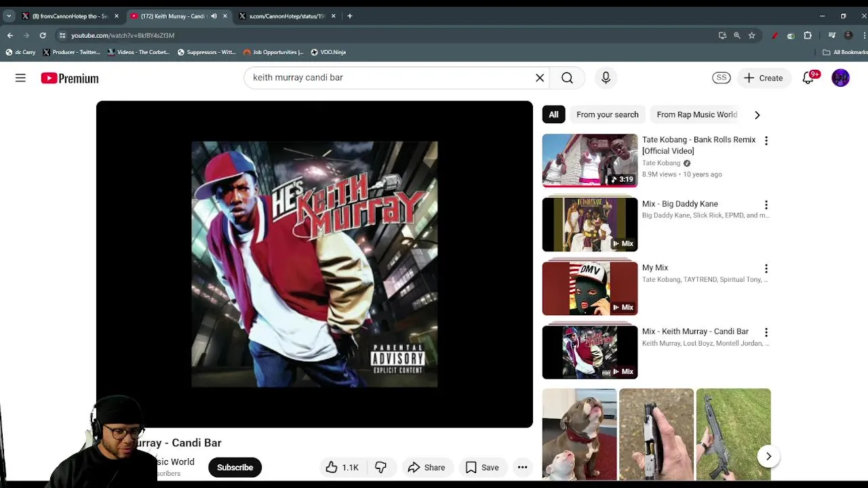Advance the Shorts shelf with next arrow
The height and width of the screenshot is (488, 868).
coord(768,456)
